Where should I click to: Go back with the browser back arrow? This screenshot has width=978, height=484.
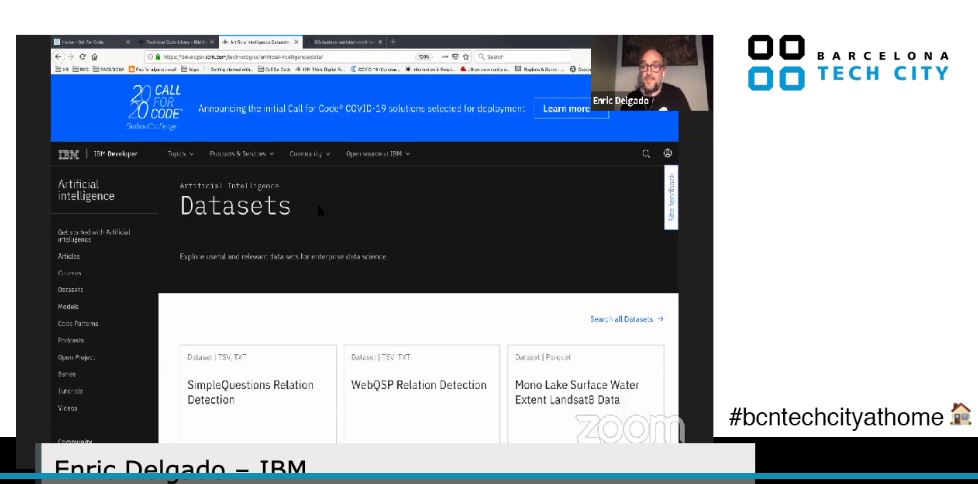click(x=58, y=56)
